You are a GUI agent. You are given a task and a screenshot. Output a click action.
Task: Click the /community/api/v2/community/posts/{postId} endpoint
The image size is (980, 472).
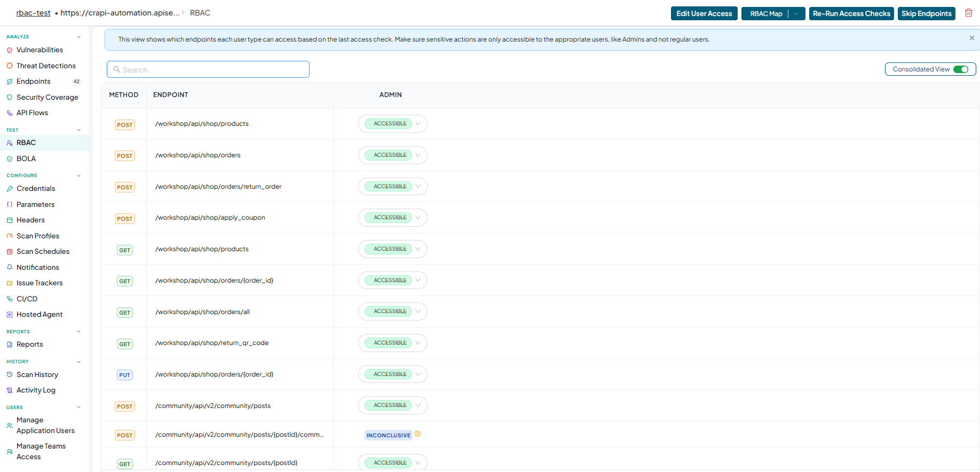pos(226,463)
